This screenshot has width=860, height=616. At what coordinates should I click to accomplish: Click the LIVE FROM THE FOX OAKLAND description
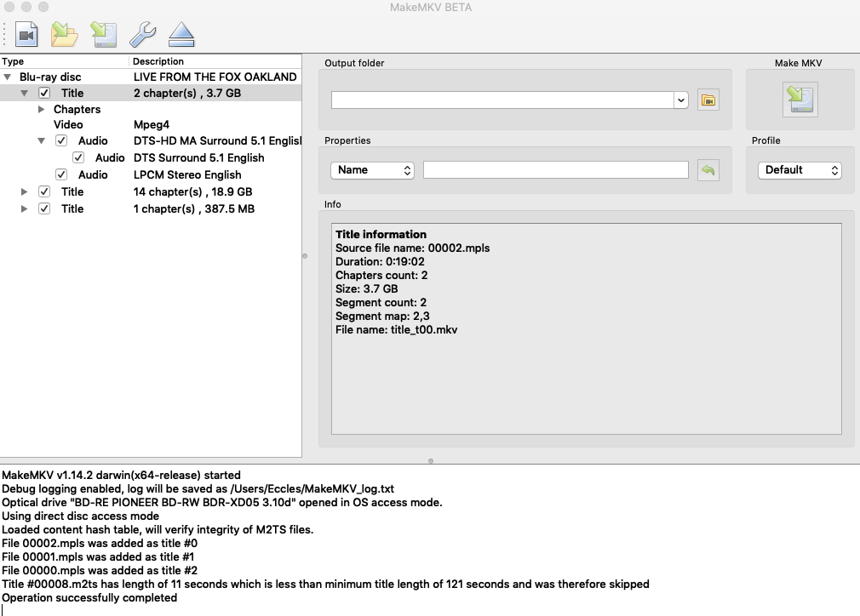pos(215,77)
